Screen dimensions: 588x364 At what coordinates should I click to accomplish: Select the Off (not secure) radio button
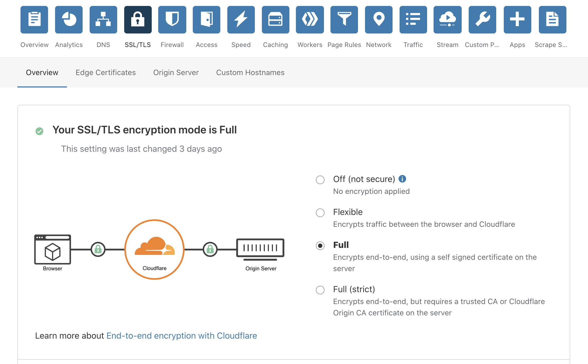(320, 180)
